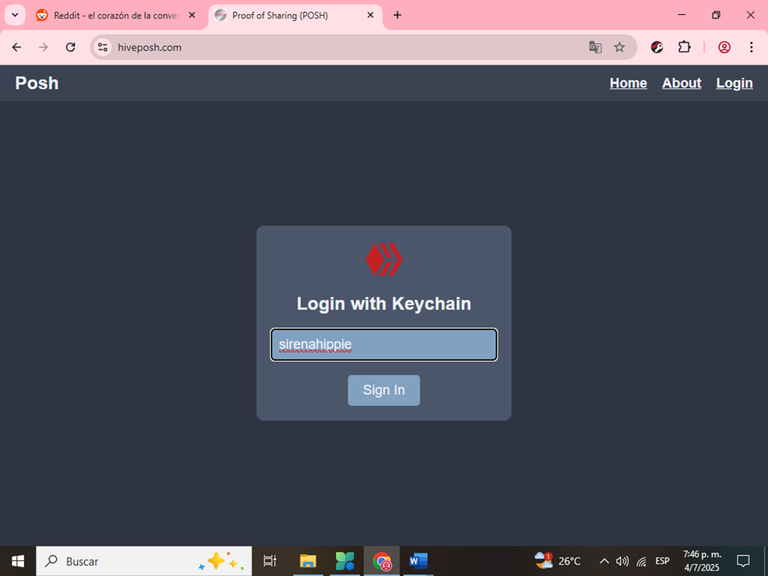Click the translate page icon
This screenshot has height=576, width=768.
click(595, 47)
